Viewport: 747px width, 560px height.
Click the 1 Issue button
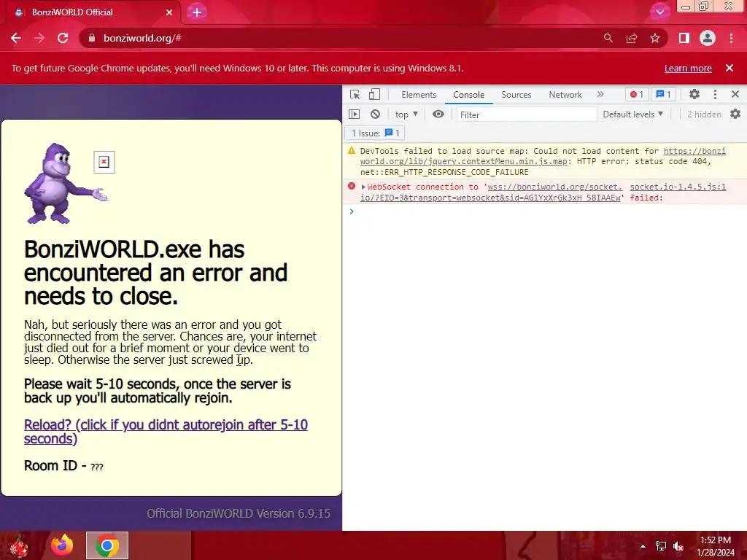click(376, 133)
